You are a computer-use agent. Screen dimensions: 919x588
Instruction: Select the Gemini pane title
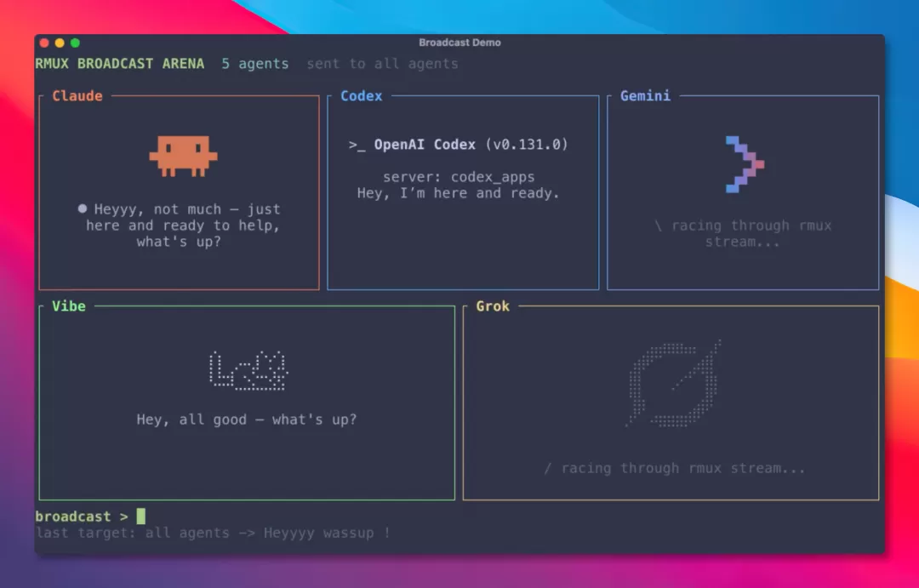pyautogui.click(x=645, y=95)
